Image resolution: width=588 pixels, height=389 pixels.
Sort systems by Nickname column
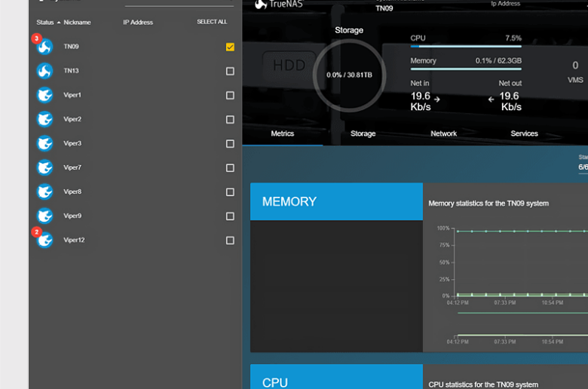(x=77, y=23)
